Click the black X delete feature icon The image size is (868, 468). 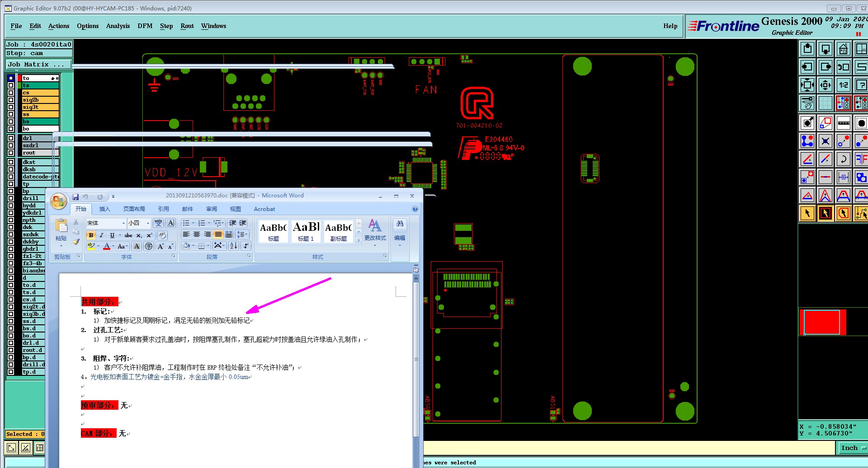pyautogui.click(x=826, y=141)
